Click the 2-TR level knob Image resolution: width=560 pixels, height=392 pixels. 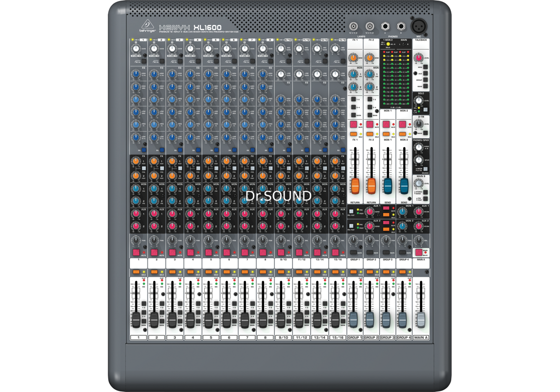click(x=418, y=124)
